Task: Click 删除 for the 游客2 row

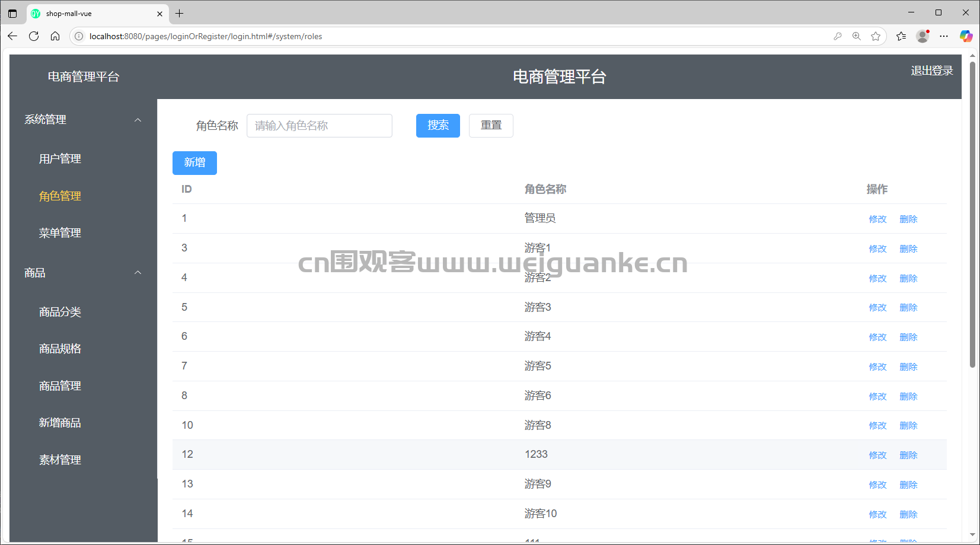Action: pyautogui.click(x=908, y=279)
